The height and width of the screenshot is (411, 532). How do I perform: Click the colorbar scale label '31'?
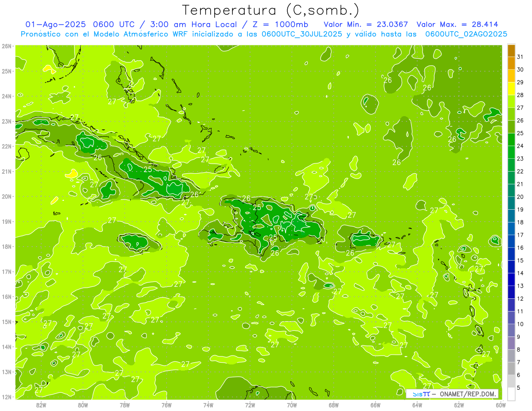pyautogui.click(x=520, y=57)
